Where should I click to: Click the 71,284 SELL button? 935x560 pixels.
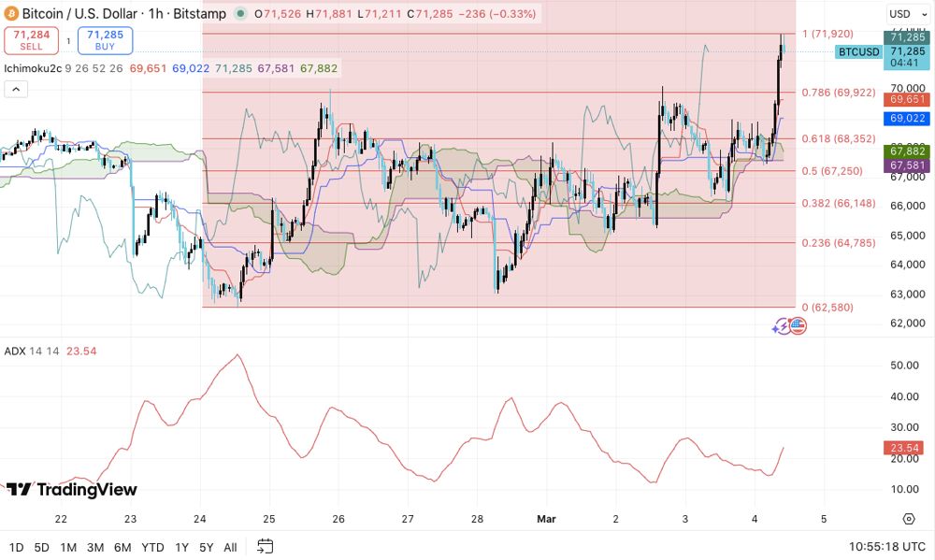click(x=31, y=40)
